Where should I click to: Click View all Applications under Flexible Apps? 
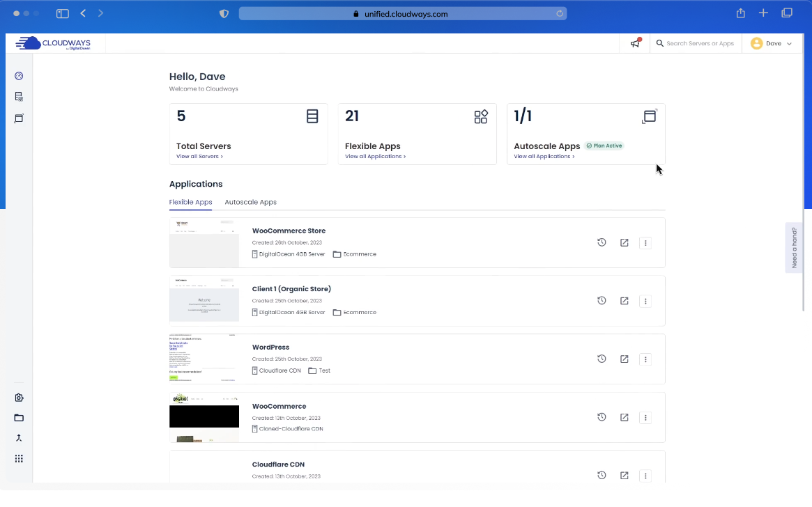point(376,156)
